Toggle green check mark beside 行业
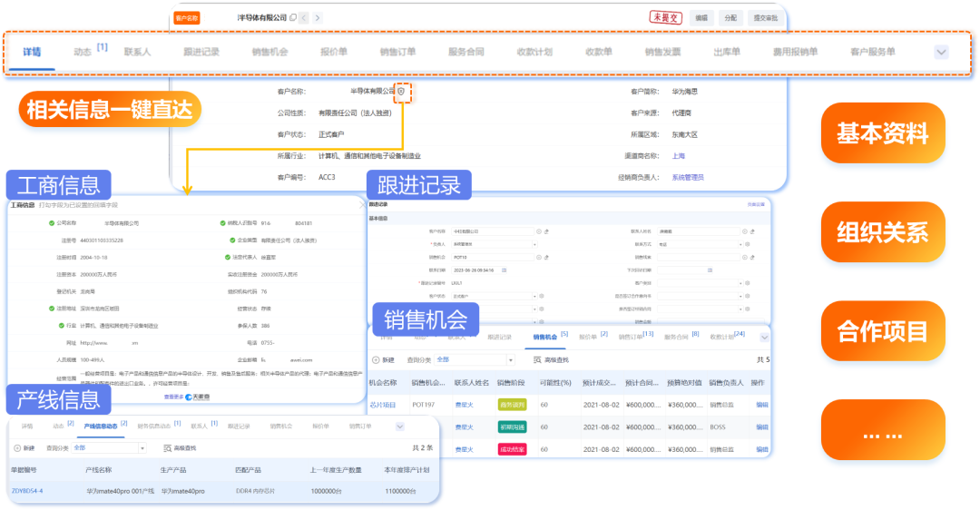This screenshot has width=980, height=510. tap(61, 326)
